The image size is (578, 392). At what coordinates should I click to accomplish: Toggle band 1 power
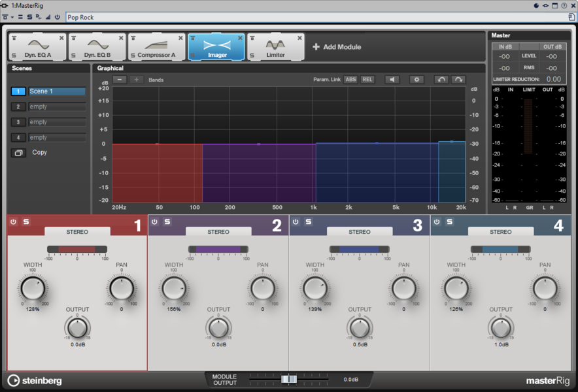pyautogui.click(x=13, y=221)
